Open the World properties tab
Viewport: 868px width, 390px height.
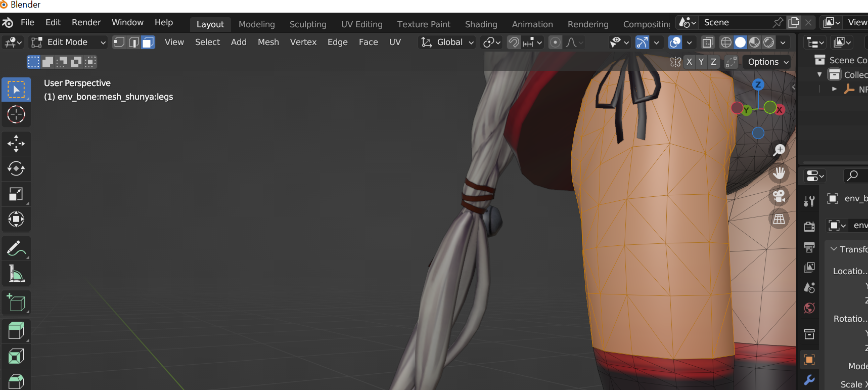coord(809,308)
